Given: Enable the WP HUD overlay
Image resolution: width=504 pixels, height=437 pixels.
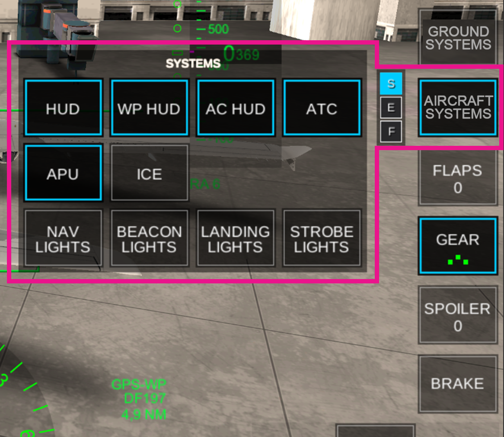Looking at the screenshot, I should point(149,107).
